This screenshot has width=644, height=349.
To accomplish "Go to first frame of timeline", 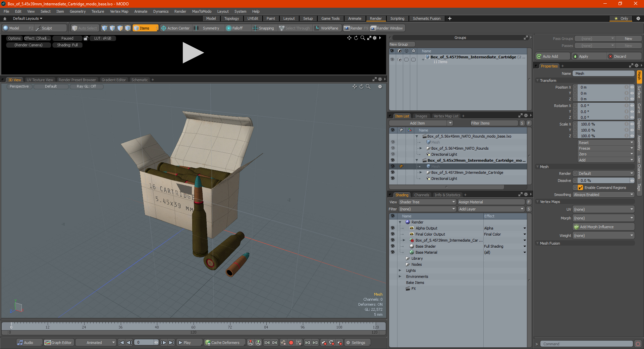I will tap(121, 343).
